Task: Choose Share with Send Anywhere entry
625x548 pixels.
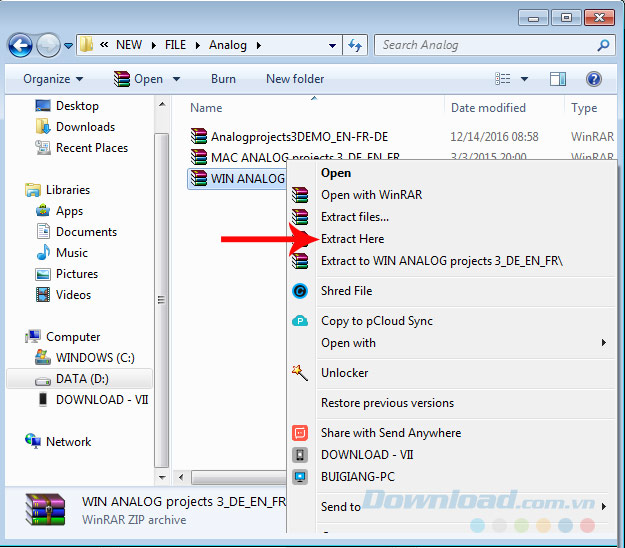Action: [391, 433]
